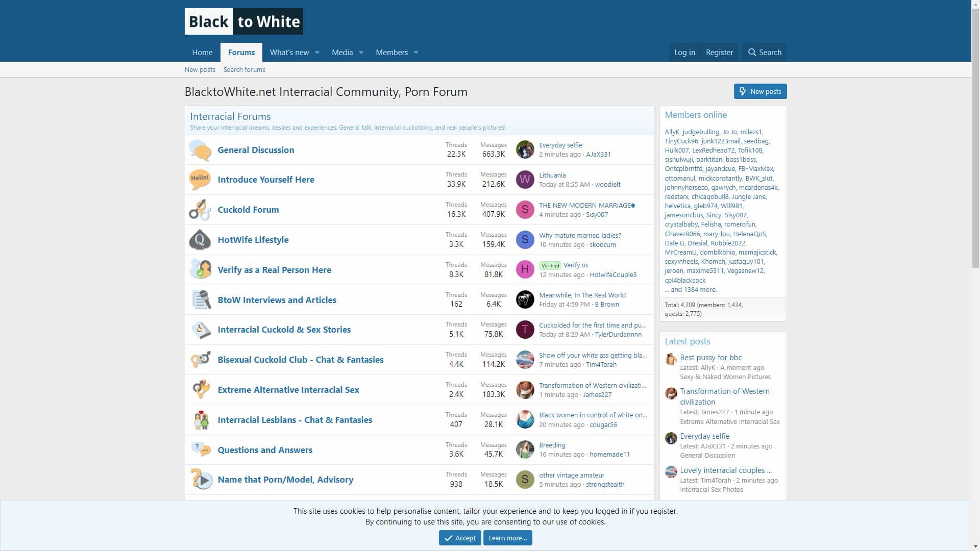The width and height of the screenshot is (980, 551).
Task: Click the Register button
Action: 719,52
